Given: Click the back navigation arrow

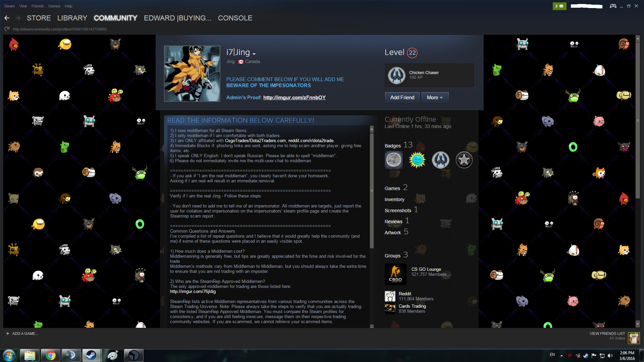Looking at the screenshot, I should (7, 18).
